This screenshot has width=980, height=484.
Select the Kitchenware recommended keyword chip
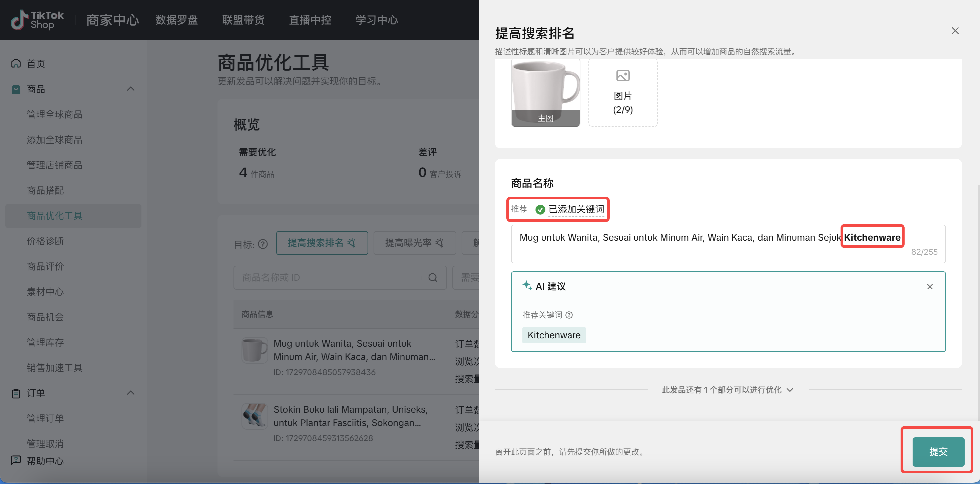[553, 335]
